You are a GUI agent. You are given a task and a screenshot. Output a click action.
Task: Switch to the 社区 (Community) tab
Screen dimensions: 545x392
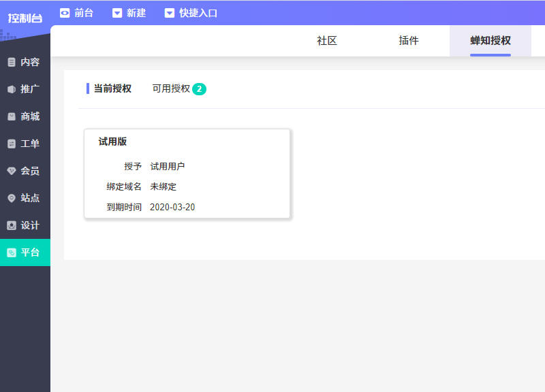[x=326, y=41]
